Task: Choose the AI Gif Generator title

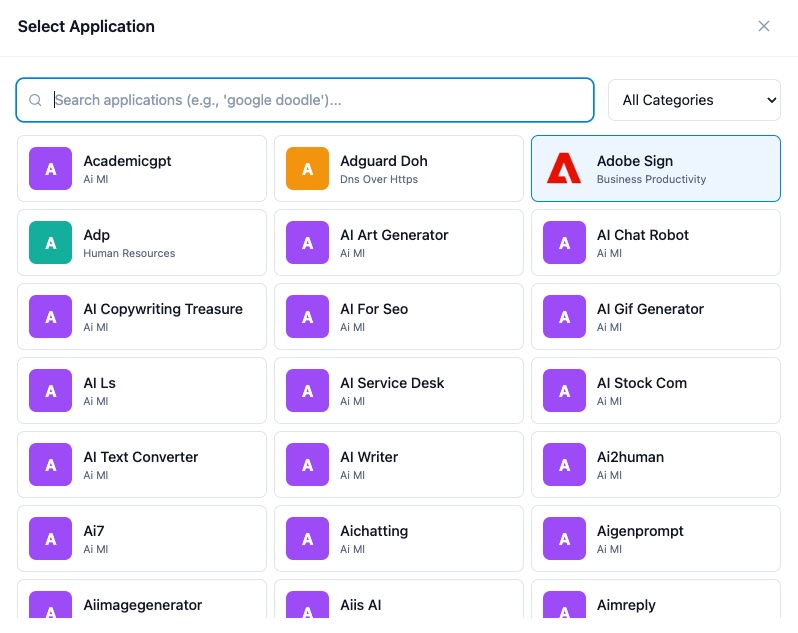Action: point(650,309)
